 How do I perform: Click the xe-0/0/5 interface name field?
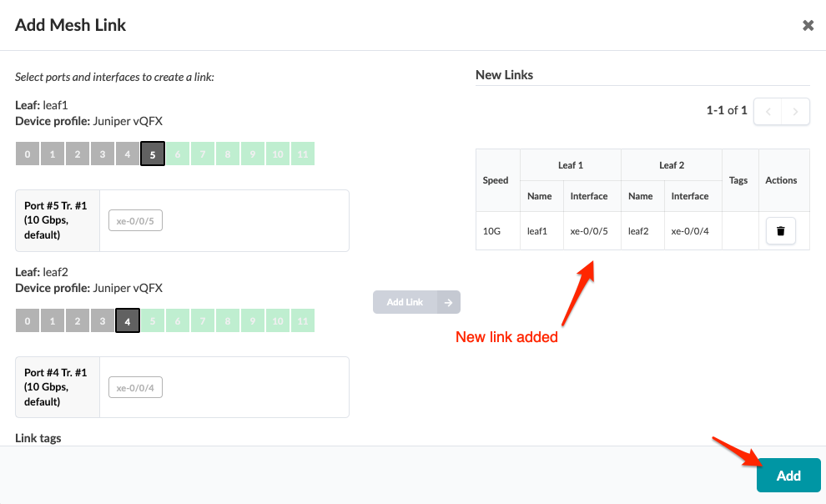(136, 220)
